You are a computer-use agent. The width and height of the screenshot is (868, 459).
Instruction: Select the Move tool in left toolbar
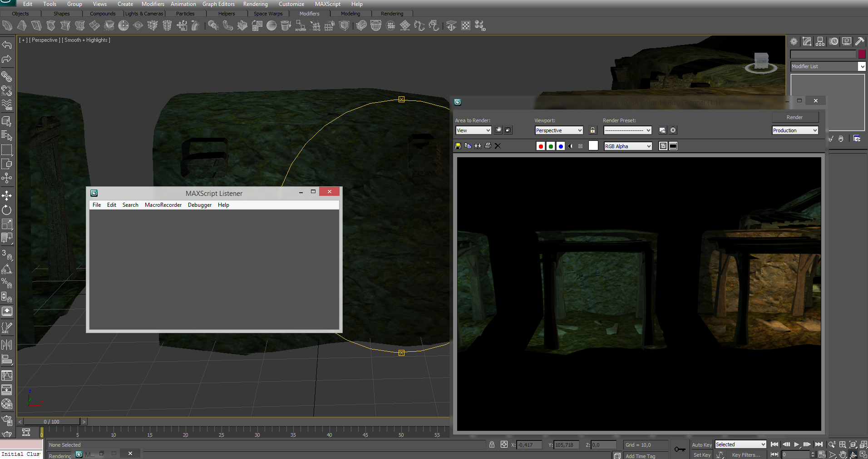[x=7, y=196]
